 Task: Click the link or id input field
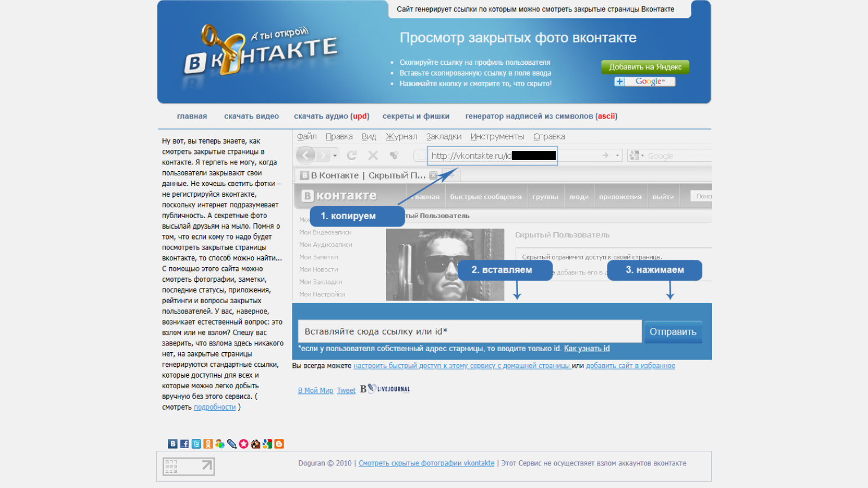(470, 331)
